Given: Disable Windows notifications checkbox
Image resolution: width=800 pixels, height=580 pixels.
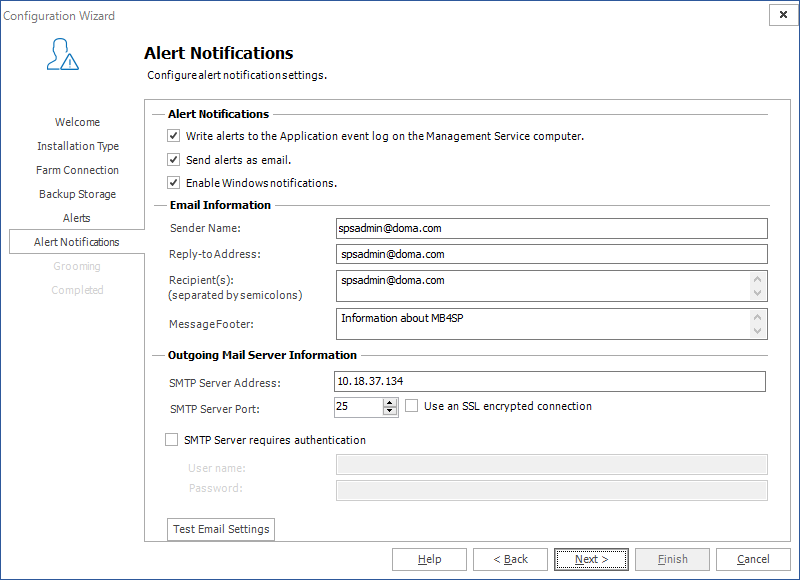Looking at the screenshot, I should (x=173, y=183).
